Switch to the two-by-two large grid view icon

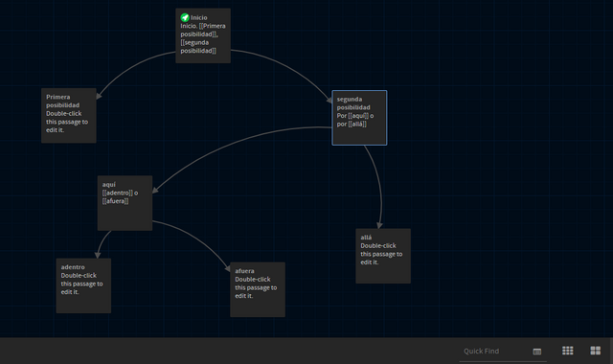(x=596, y=351)
